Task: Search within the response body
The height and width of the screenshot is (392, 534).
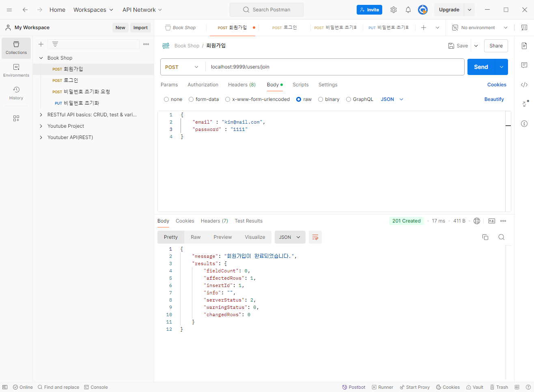Action: pyautogui.click(x=502, y=237)
